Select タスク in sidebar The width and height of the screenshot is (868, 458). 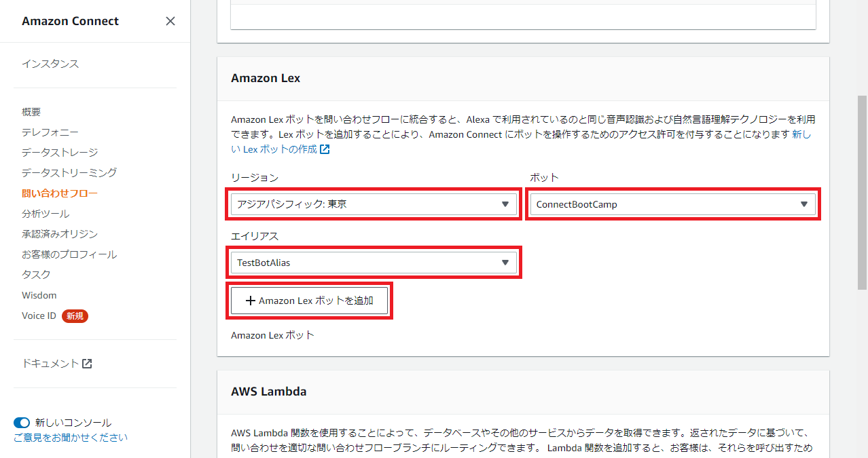click(36, 275)
